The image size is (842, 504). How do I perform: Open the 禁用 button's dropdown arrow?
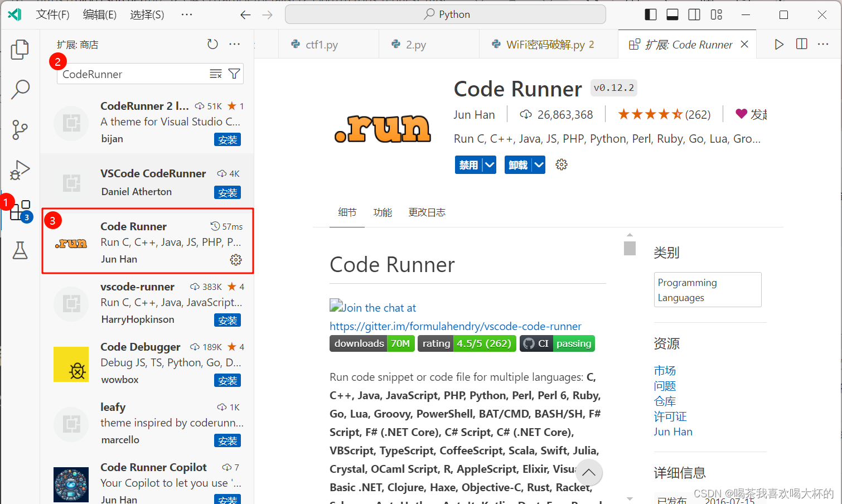pyautogui.click(x=490, y=164)
